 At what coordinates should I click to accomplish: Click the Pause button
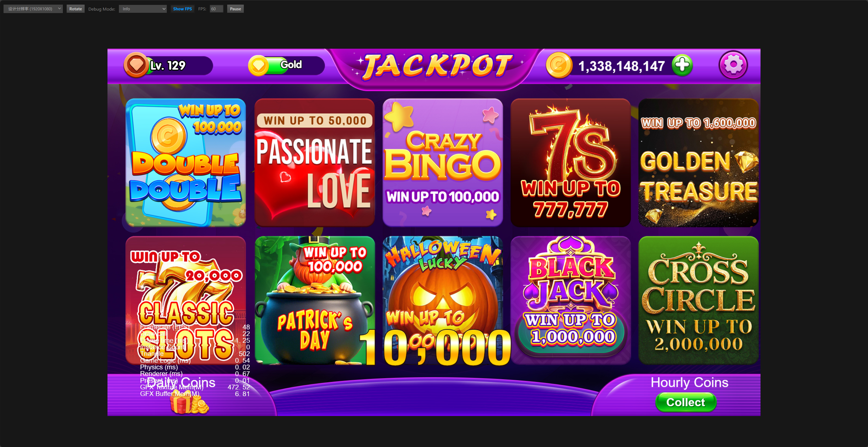coord(235,9)
